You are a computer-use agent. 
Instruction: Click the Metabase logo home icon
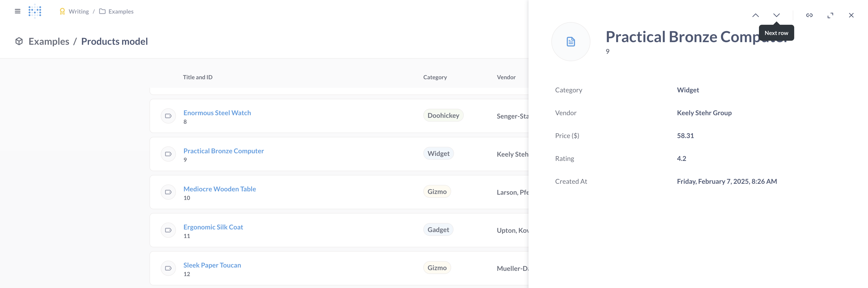[x=35, y=11]
